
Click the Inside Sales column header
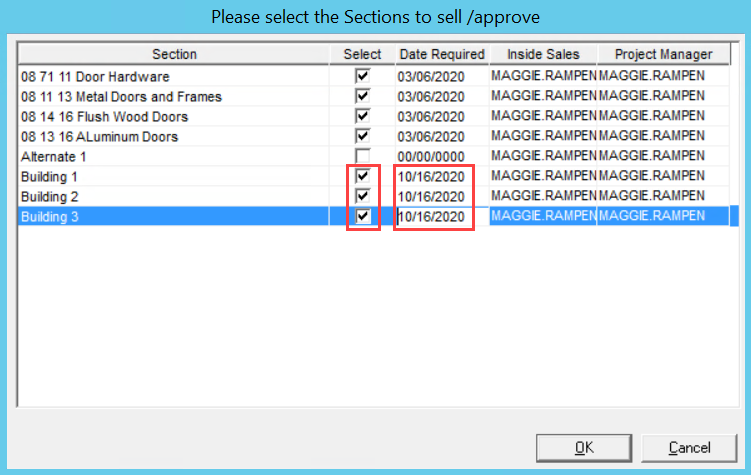[x=543, y=54]
